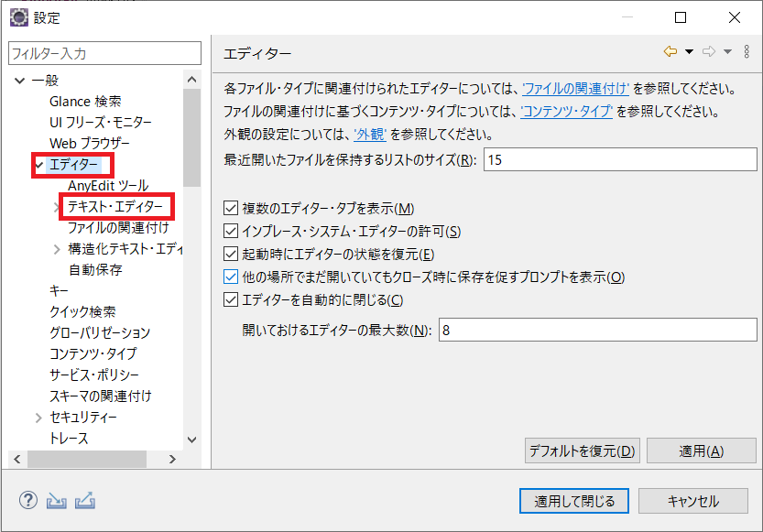This screenshot has height=532, width=763.
Task: Click the 適用 button
Action: coord(702,451)
